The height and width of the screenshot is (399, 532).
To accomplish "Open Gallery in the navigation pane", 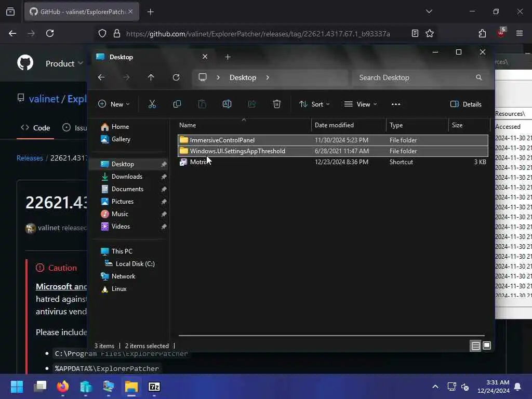I will 121,139.
